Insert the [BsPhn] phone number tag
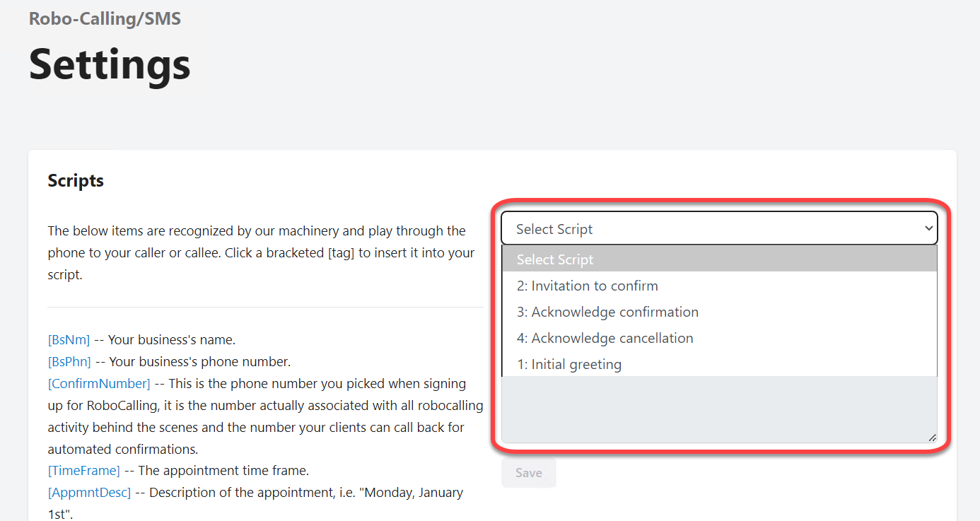Image resolution: width=980 pixels, height=521 pixels. coord(69,362)
